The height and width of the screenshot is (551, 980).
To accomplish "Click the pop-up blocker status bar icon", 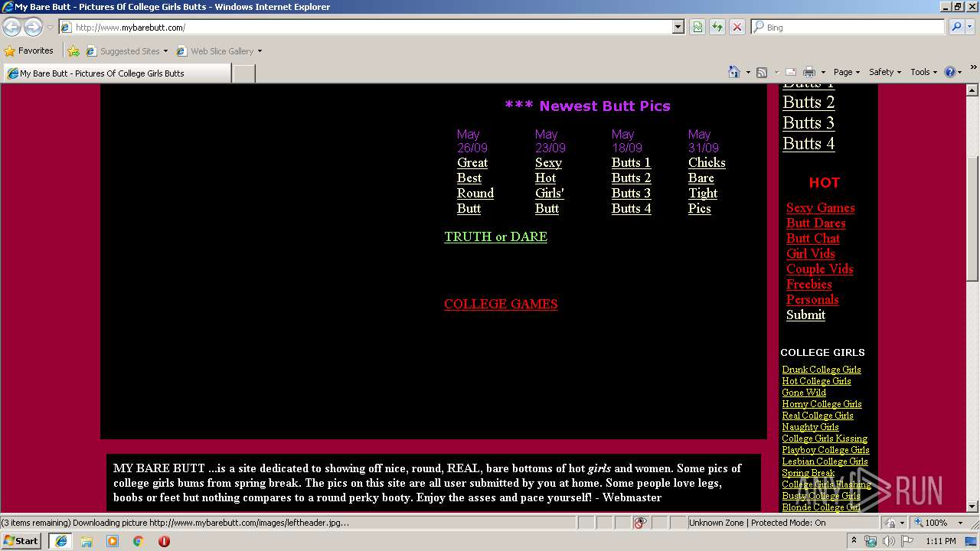I will click(x=640, y=523).
